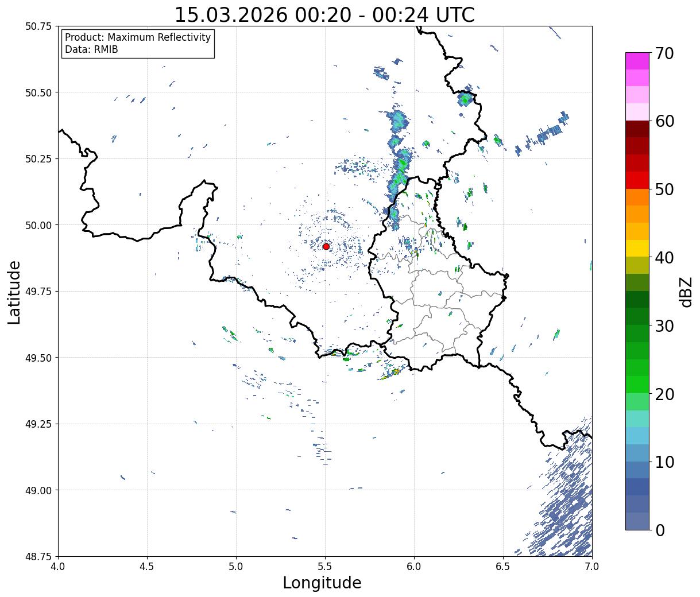Click the colorbar tick value 10
The height and width of the screenshot is (597, 700).
tap(664, 462)
